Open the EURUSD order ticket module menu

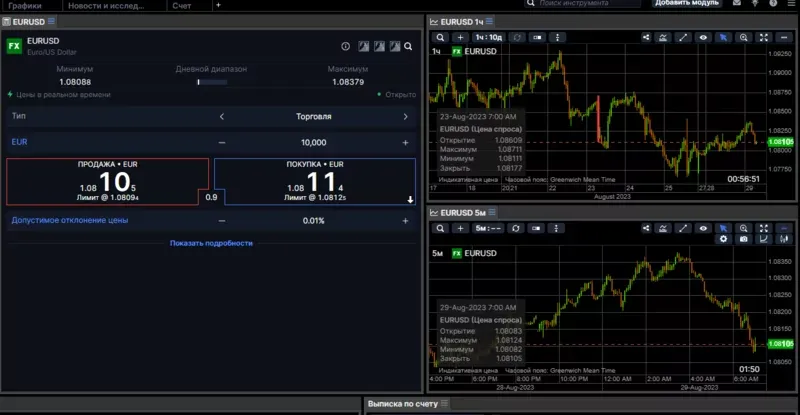(x=52, y=21)
